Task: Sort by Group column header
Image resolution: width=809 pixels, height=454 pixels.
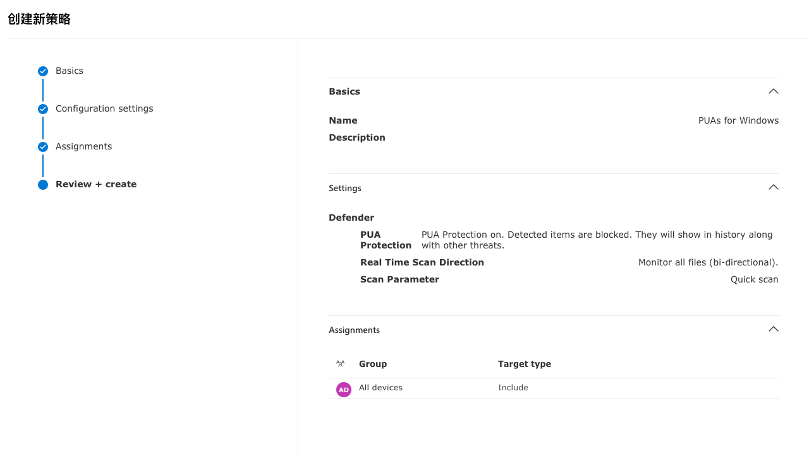Action: tap(373, 364)
